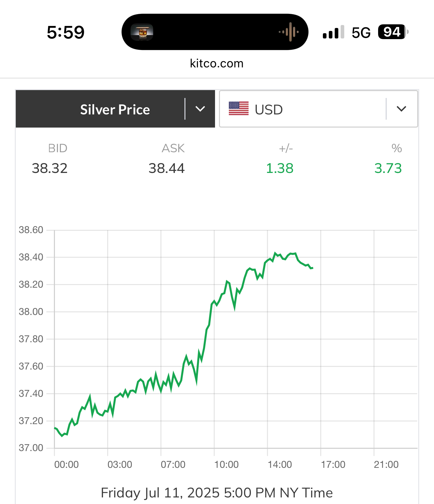Tap the audio waveform icon in Dynamic Island
This screenshot has width=434, height=504.
pyautogui.click(x=289, y=32)
